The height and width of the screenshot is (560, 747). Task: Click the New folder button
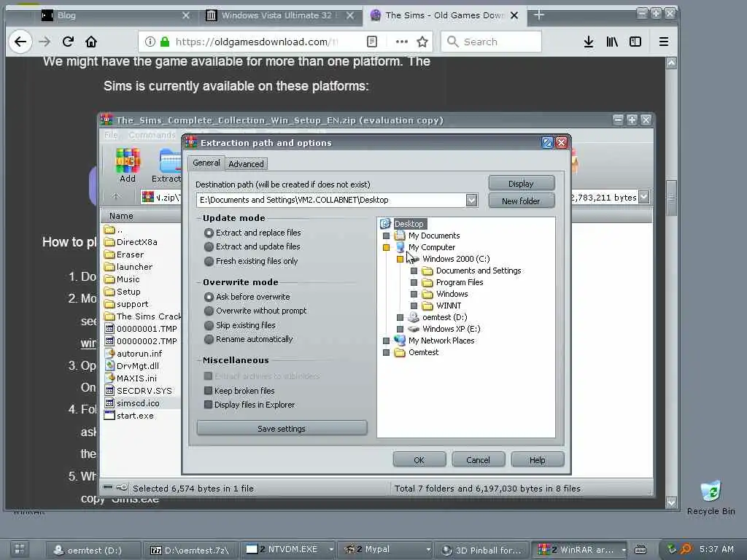pyautogui.click(x=521, y=201)
